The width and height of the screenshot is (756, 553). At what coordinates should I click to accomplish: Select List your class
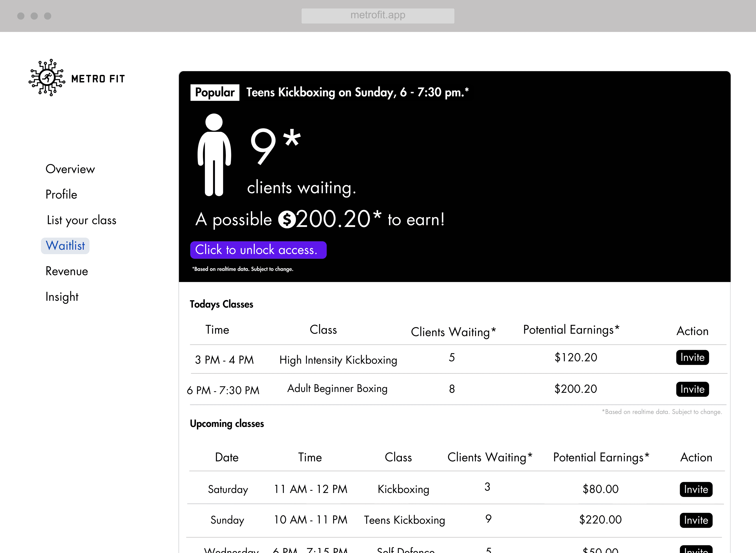pyautogui.click(x=82, y=220)
